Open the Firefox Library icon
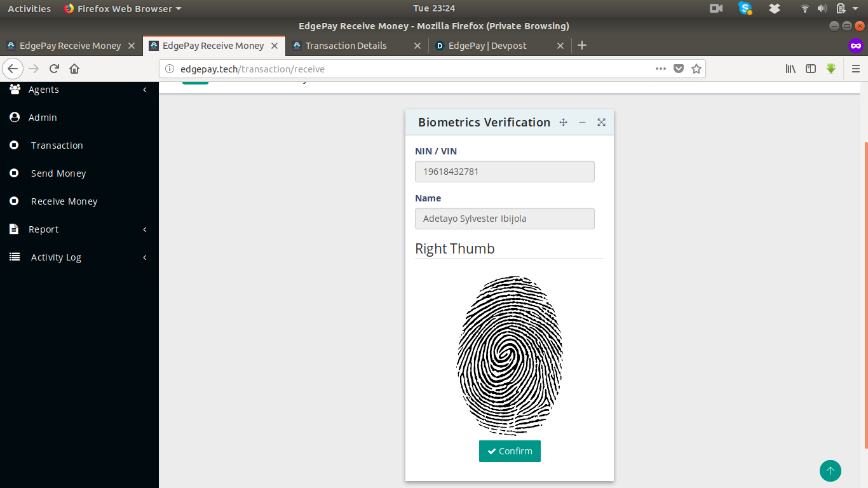The width and height of the screenshot is (868, 488). click(790, 69)
